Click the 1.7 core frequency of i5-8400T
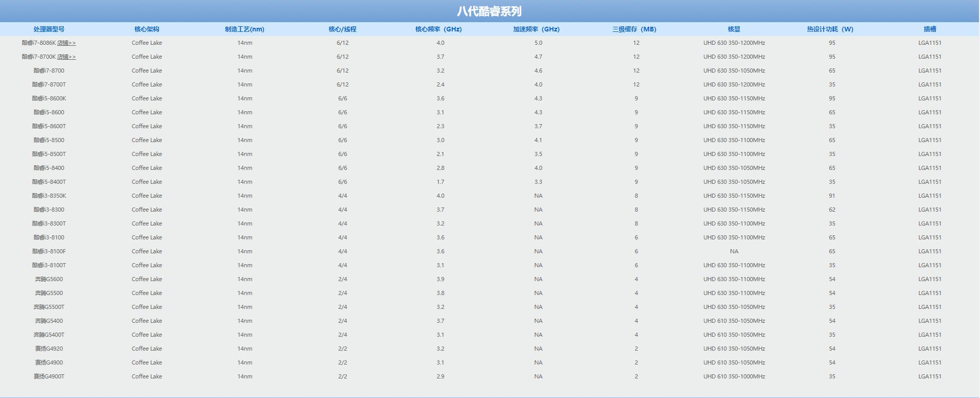 click(x=440, y=182)
